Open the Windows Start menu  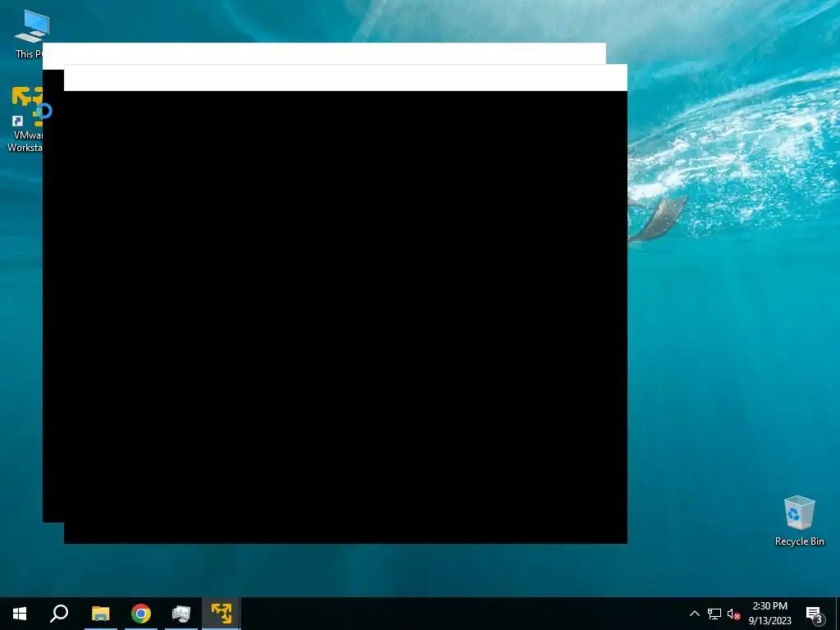20,614
